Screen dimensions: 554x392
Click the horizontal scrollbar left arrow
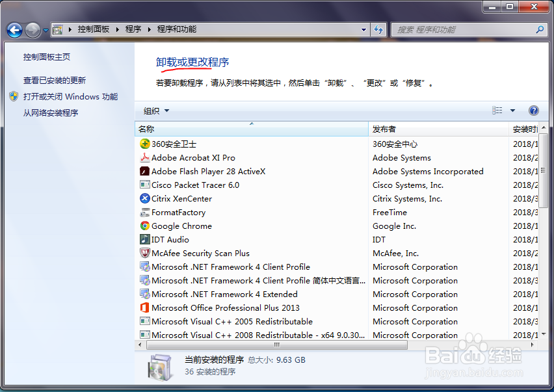pos(140,345)
